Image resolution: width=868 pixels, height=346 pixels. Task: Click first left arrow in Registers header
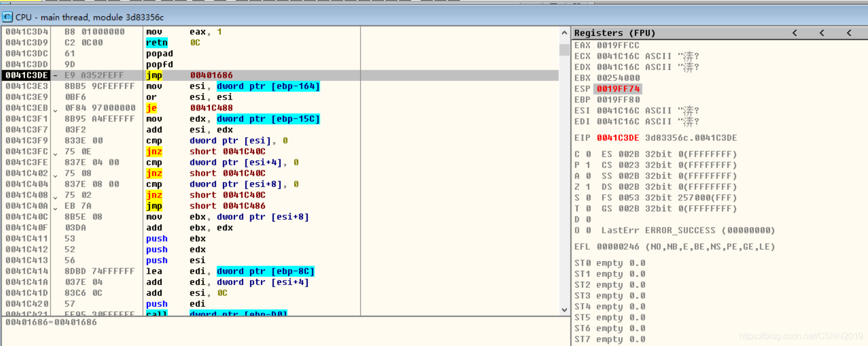tap(795, 33)
